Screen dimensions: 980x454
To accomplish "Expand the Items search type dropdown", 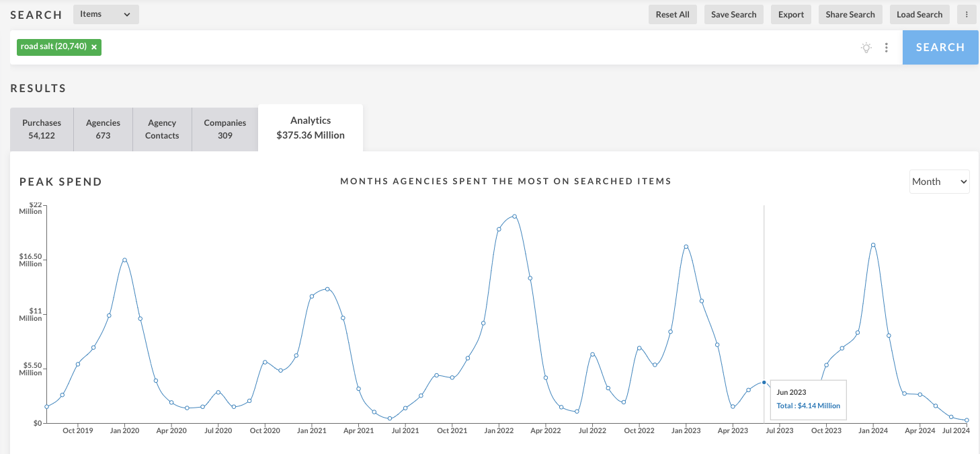I will pos(106,14).
